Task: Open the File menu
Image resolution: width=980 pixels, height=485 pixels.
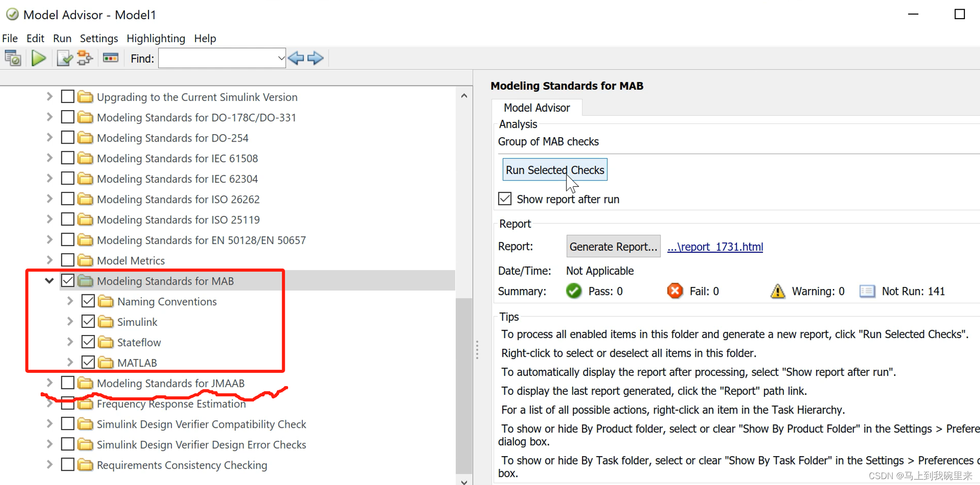Action: click(x=10, y=38)
